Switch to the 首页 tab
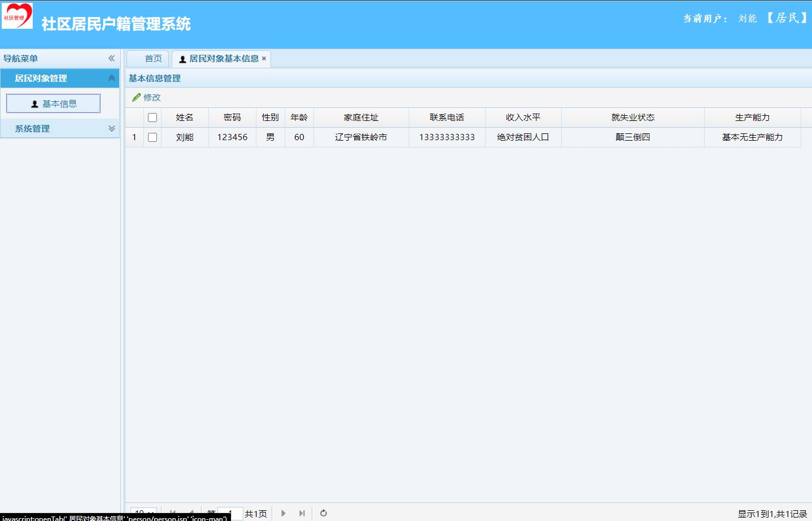 point(147,58)
